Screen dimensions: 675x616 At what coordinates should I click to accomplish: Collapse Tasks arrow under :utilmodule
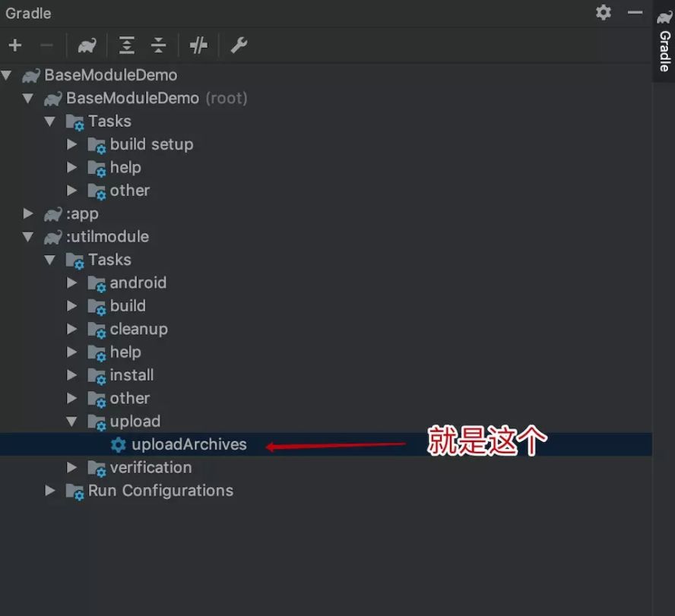coord(50,261)
